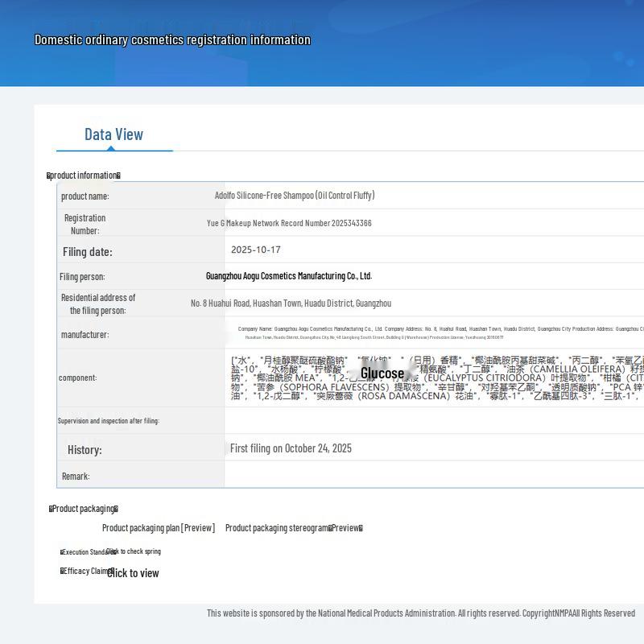Click the Domestic ordinary cosmetics registration header
644x644 pixels.
pos(172,39)
